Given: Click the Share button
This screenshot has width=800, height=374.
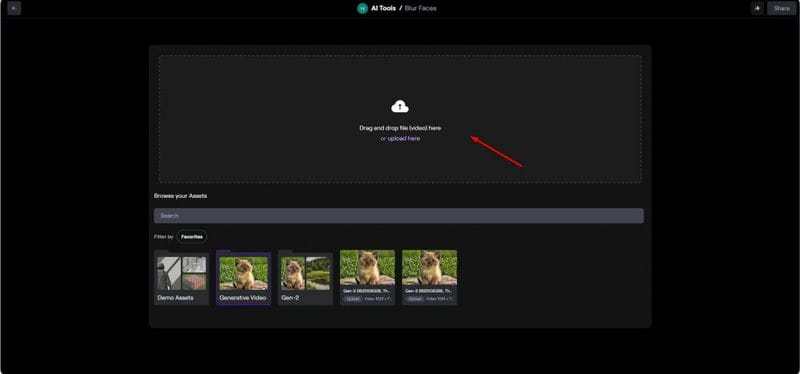Looking at the screenshot, I should (782, 8).
